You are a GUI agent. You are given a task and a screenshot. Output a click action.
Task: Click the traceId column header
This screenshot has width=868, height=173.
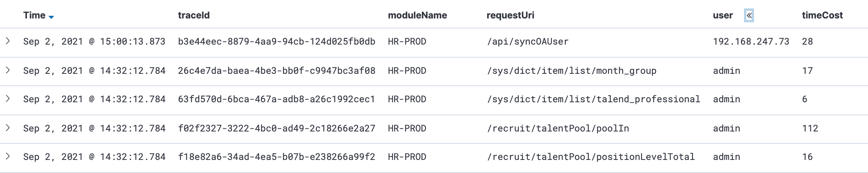point(194,15)
